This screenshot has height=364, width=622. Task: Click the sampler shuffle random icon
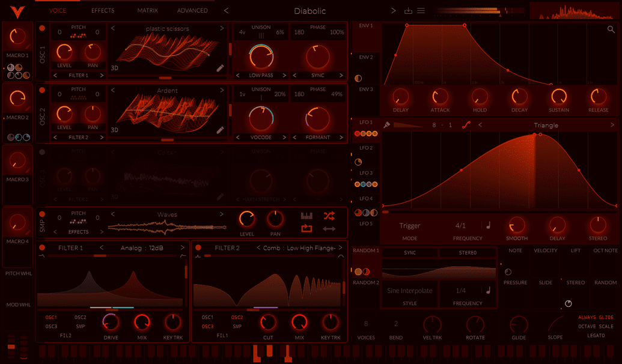329,216
